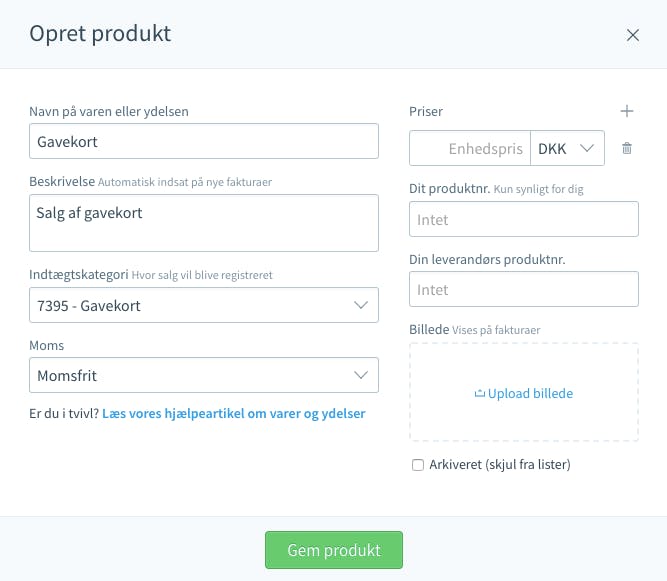Click the Enhedspris price input
667x581 pixels.
[470, 148]
